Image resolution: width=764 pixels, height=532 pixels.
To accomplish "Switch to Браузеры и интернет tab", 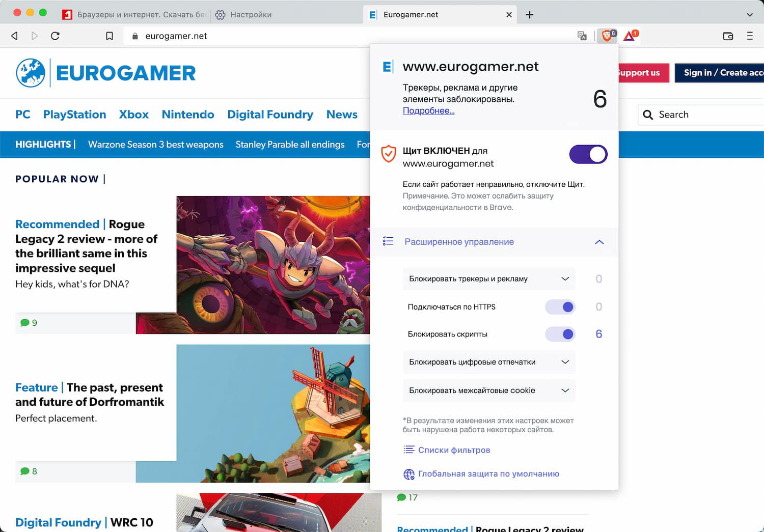I will [x=134, y=15].
